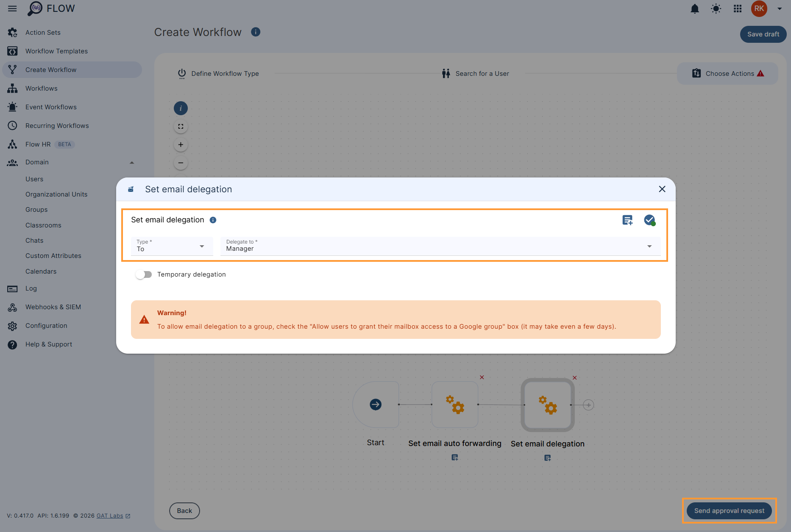This screenshot has width=791, height=532.
Task: Activate fullscreen view of the workflow canvas
Action: (x=181, y=126)
